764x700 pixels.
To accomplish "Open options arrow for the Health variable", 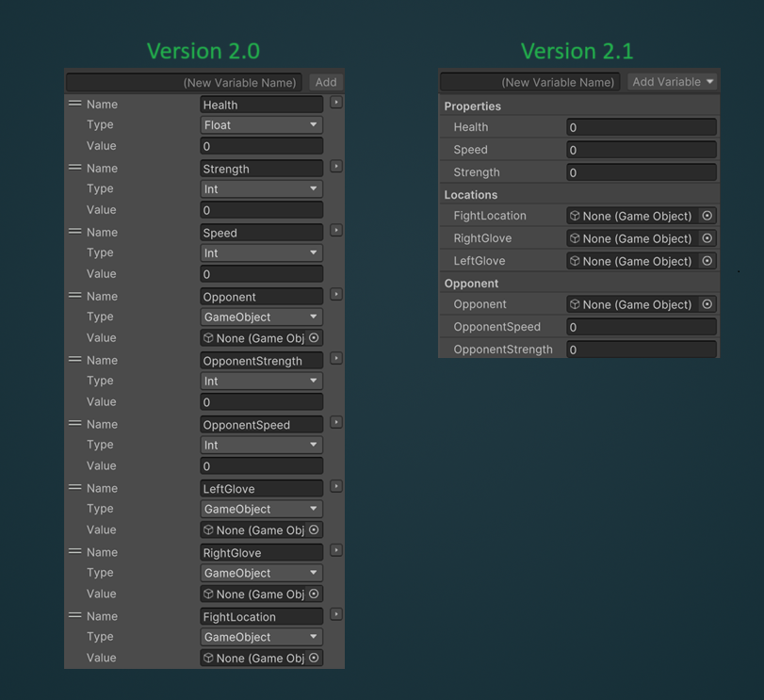I will pos(336,103).
